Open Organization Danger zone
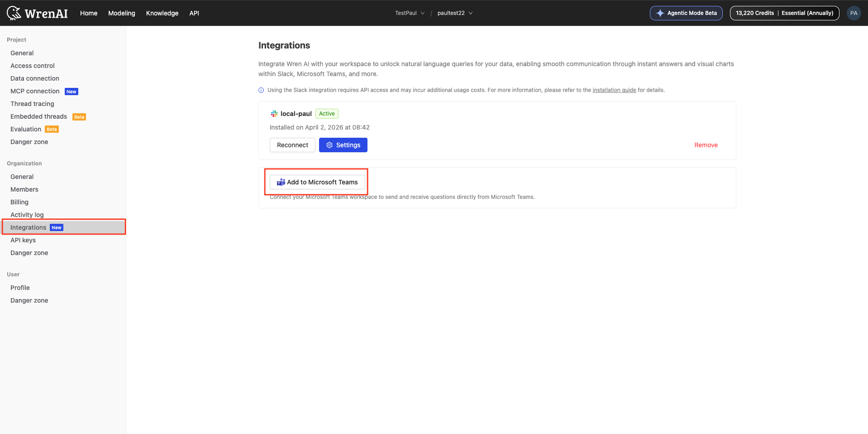 point(63,253)
